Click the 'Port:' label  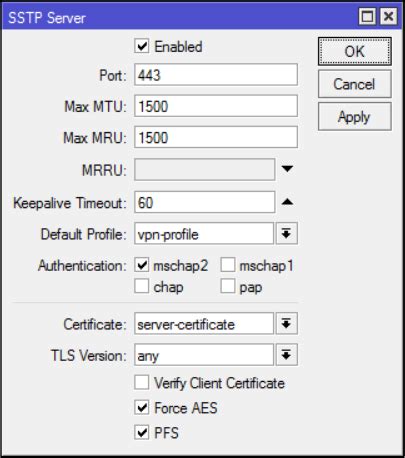[x=113, y=75]
